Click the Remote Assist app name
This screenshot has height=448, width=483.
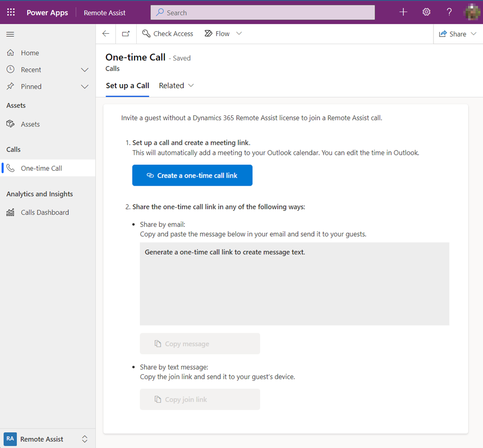coord(105,13)
